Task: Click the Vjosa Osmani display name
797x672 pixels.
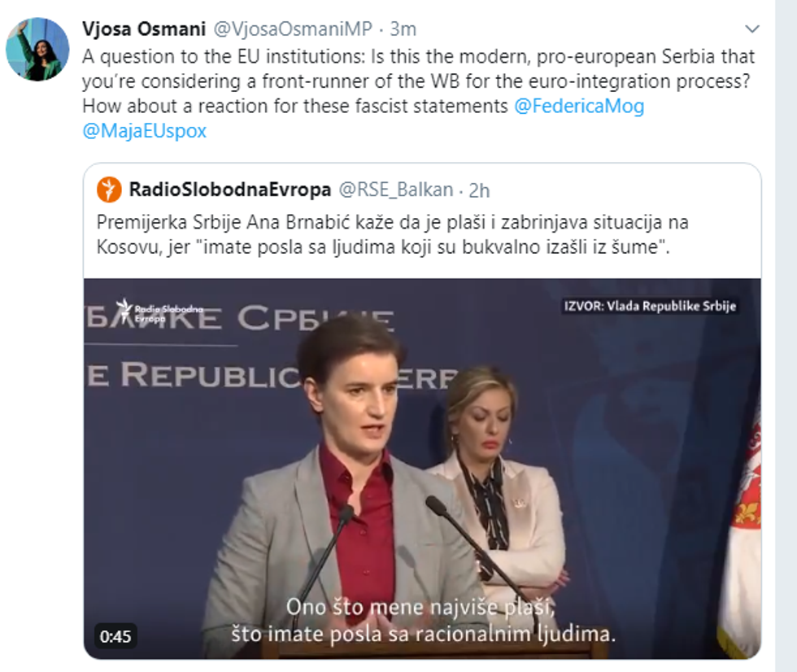Action: [x=143, y=29]
